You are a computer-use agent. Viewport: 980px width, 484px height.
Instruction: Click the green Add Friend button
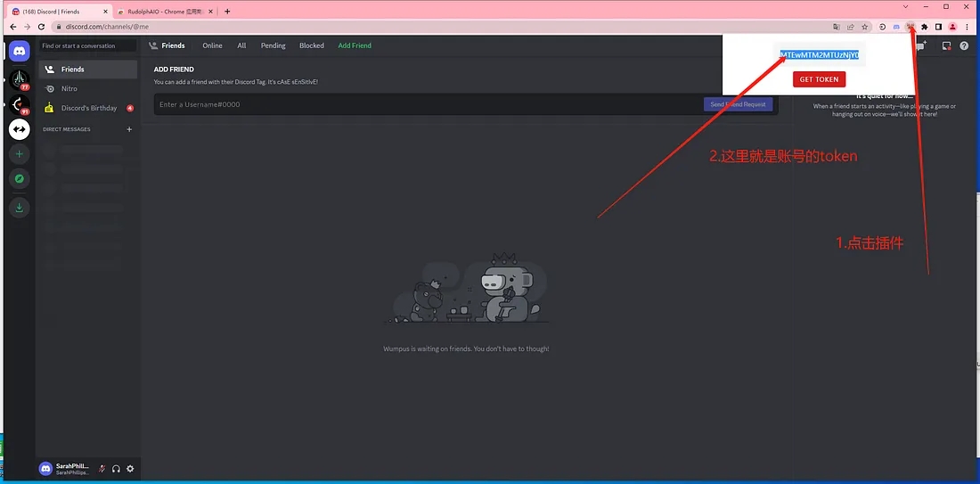tap(355, 45)
